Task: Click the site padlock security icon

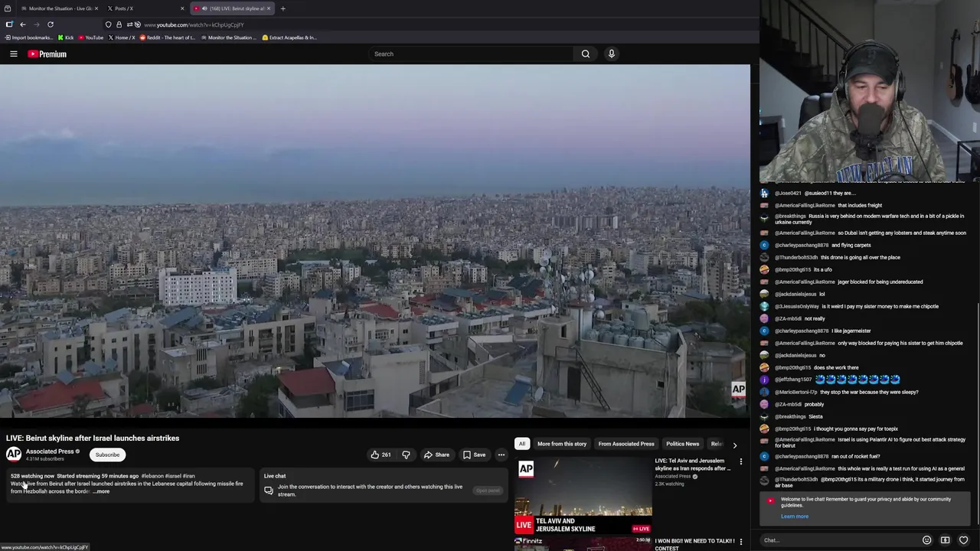Action: (119, 24)
